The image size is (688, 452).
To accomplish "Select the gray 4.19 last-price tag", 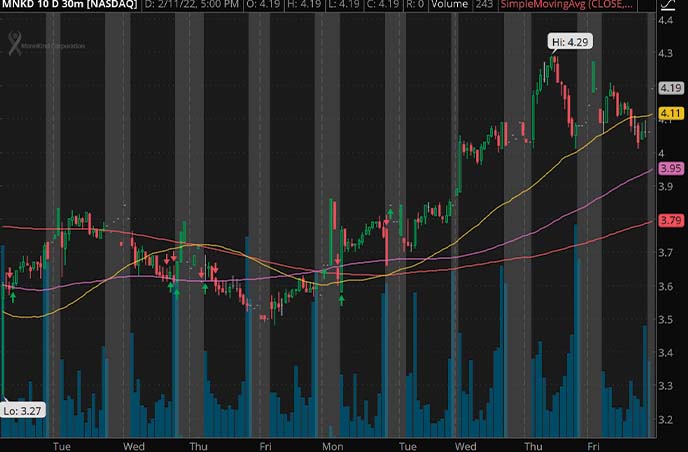I will pyautogui.click(x=671, y=88).
